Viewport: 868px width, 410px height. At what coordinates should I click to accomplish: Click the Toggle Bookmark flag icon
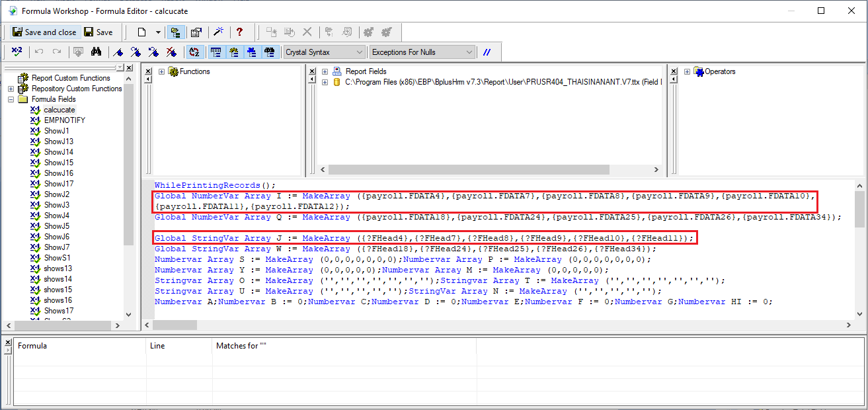[118, 52]
